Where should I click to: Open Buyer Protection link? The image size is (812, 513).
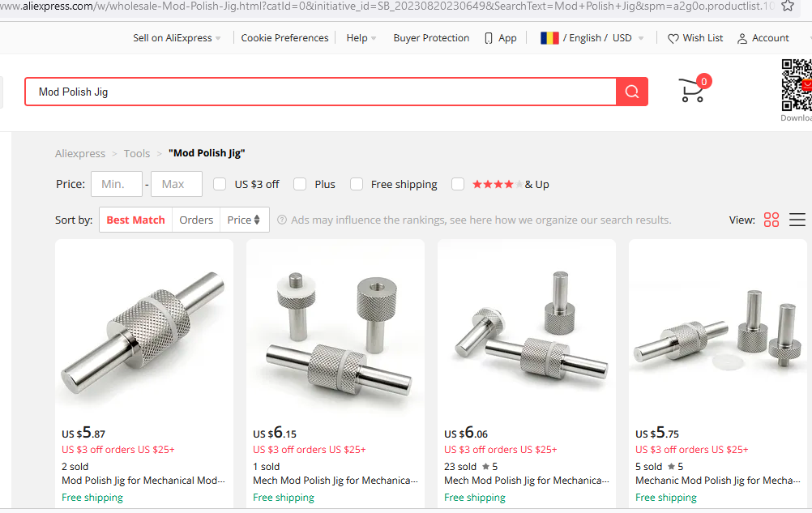pos(431,38)
